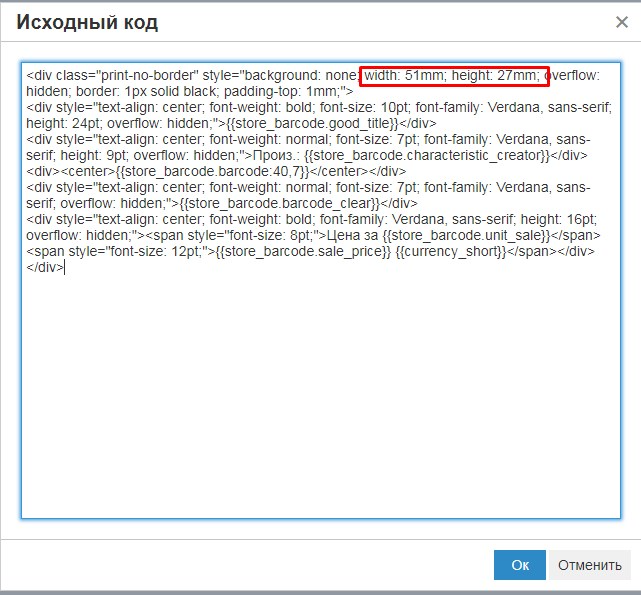
Task: Place cursor after the final closing </div> tag
Action: coord(65,268)
